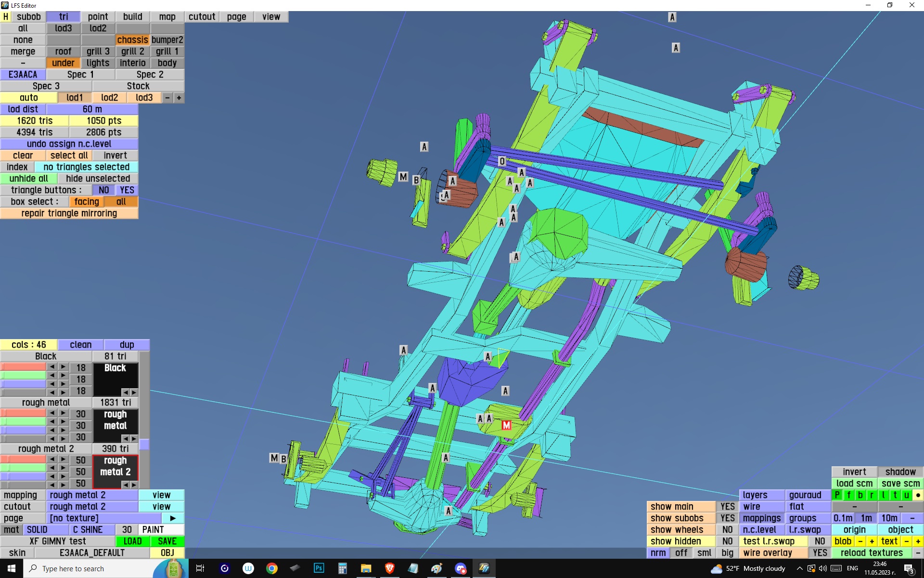Open the mapping rough metal 2 selector

coord(92,495)
